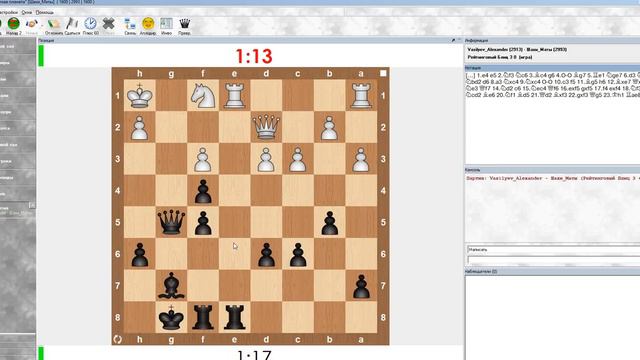640x360 pixels.
Task: Select the white rook on e1
Action: (235, 95)
